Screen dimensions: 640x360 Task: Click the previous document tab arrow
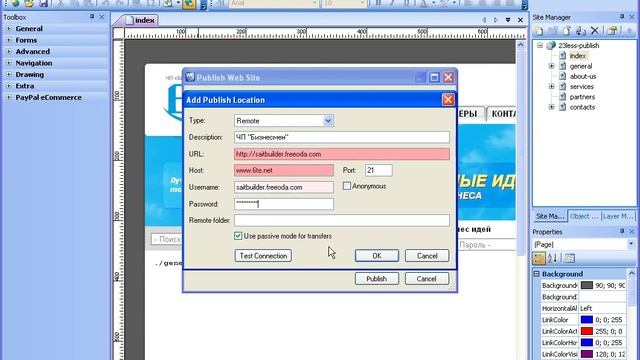tap(484, 20)
